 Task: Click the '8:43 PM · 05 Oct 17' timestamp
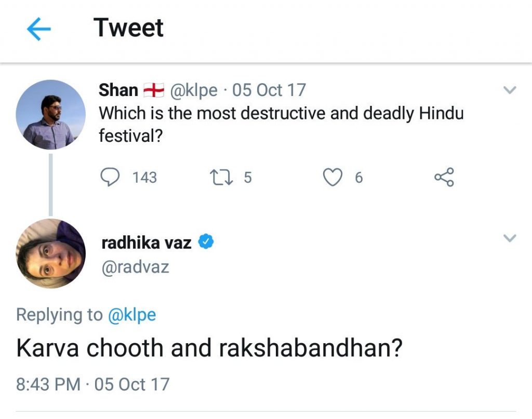point(93,384)
